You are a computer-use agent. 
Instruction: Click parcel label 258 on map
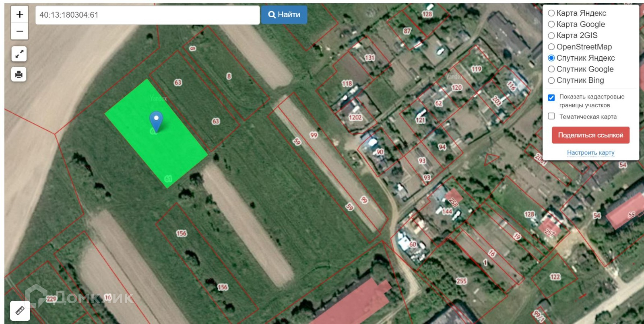pos(453,202)
